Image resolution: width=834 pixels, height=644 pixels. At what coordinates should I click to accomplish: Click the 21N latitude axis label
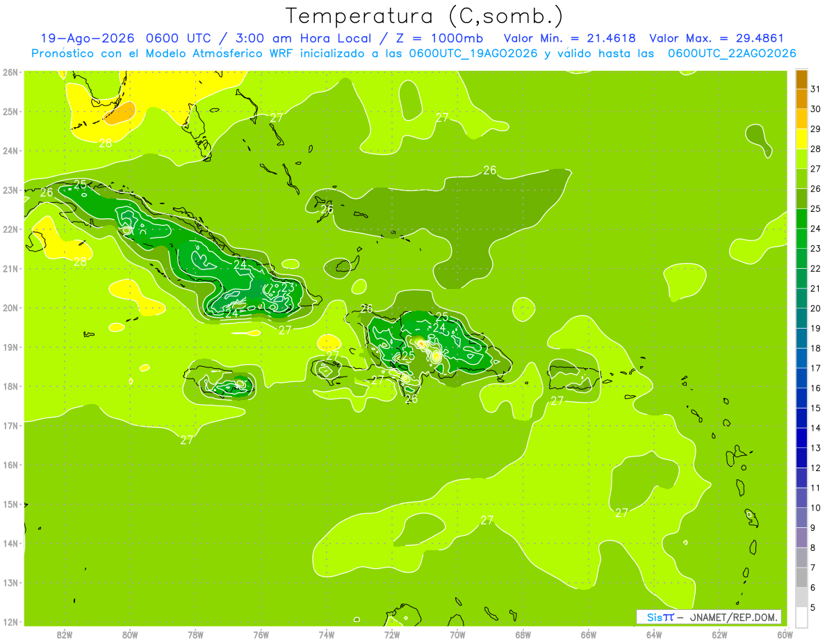tap(10, 268)
